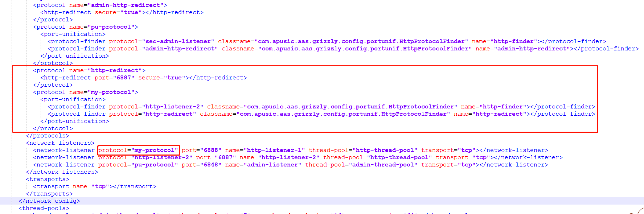Click the <transports> opening tag
Image resolution: width=644 pixels, height=214 pixels.
click(47, 179)
